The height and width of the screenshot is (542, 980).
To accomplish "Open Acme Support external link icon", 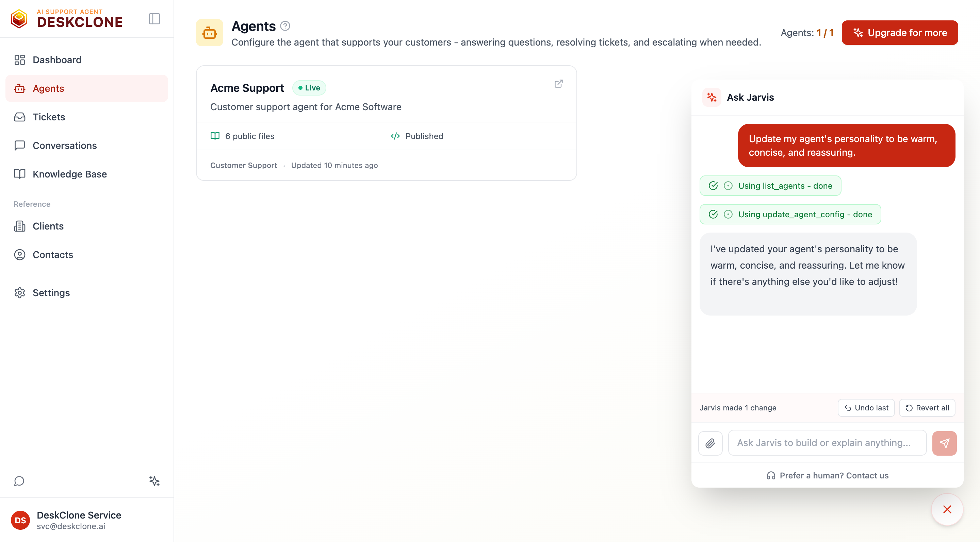I will [x=558, y=84].
